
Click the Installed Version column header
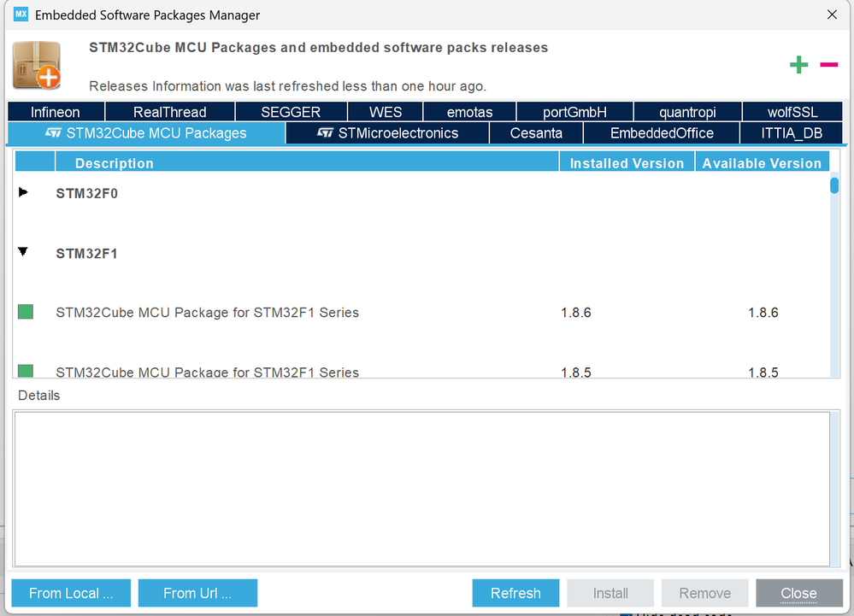click(627, 162)
